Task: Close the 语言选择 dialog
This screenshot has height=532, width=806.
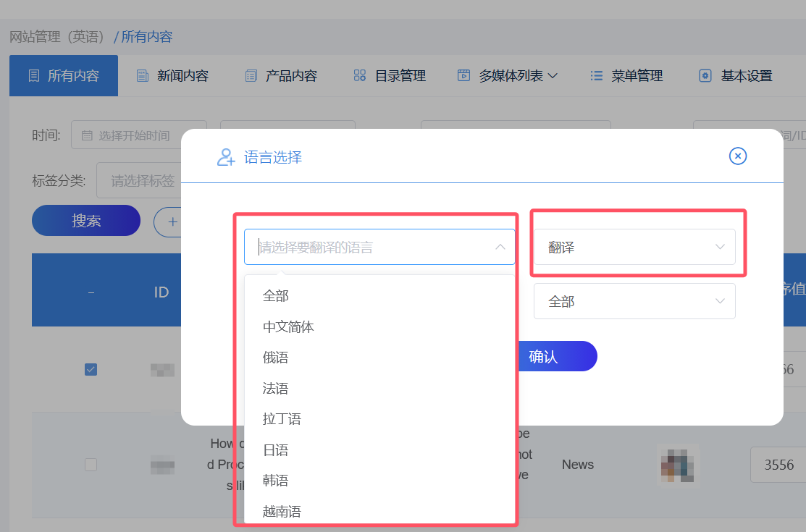Action: [x=737, y=156]
